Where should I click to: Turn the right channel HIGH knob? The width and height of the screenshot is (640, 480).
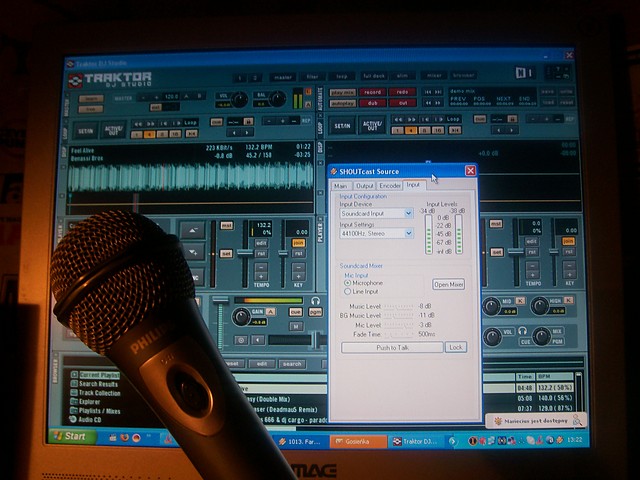(540, 306)
